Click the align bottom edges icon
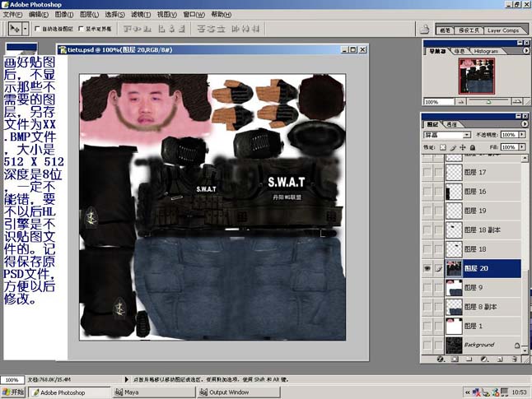532x399 pixels. 147,29
